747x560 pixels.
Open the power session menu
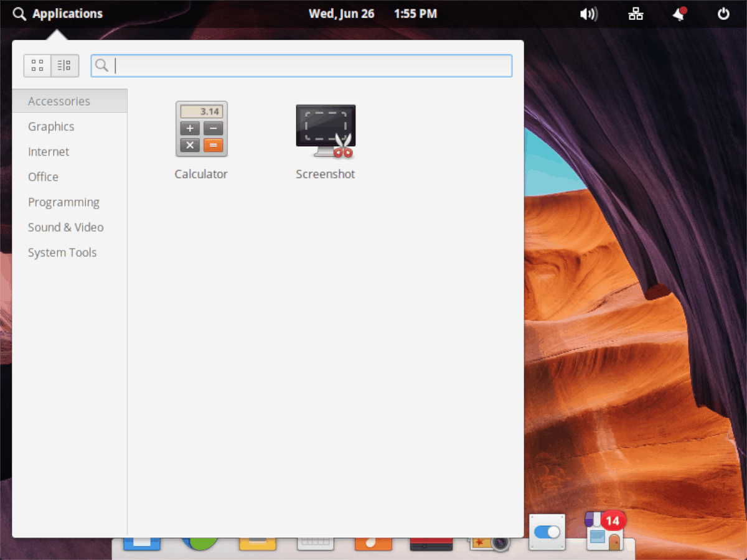coord(723,14)
